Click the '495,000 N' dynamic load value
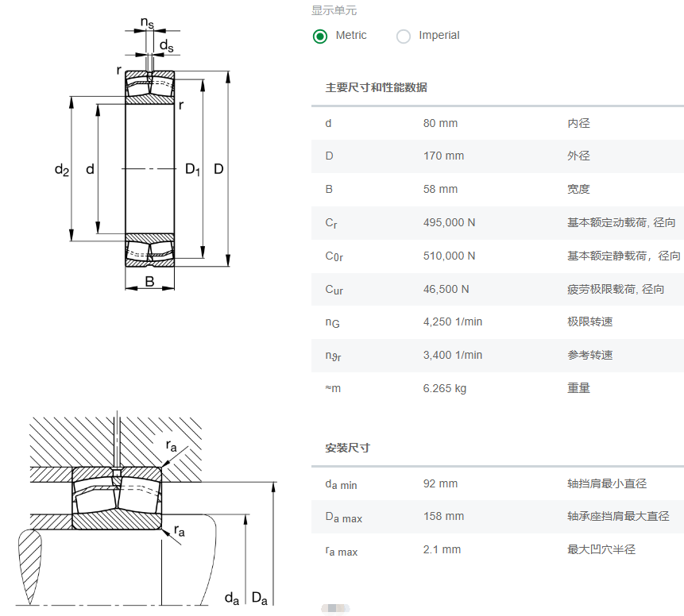This screenshot has height=616, width=684. click(x=450, y=222)
